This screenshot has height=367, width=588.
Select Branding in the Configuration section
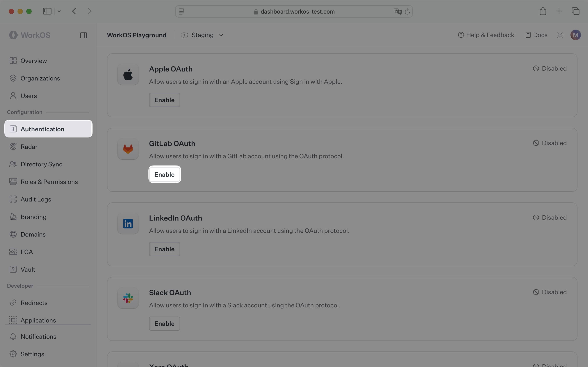(x=33, y=217)
